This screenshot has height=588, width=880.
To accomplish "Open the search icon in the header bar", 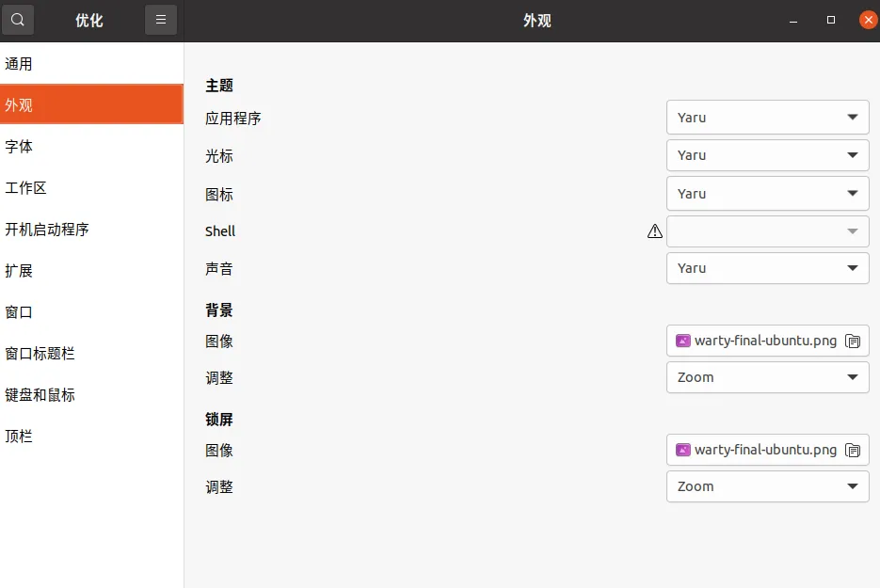I will (18, 19).
